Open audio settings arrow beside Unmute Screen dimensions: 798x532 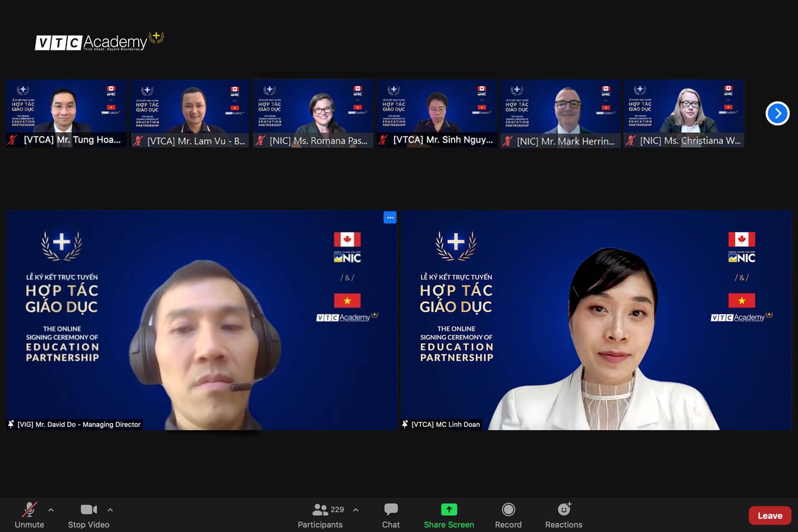click(51, 510)
